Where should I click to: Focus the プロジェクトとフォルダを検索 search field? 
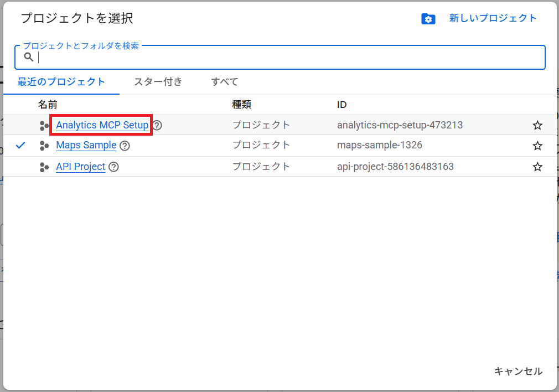(288, 58)
